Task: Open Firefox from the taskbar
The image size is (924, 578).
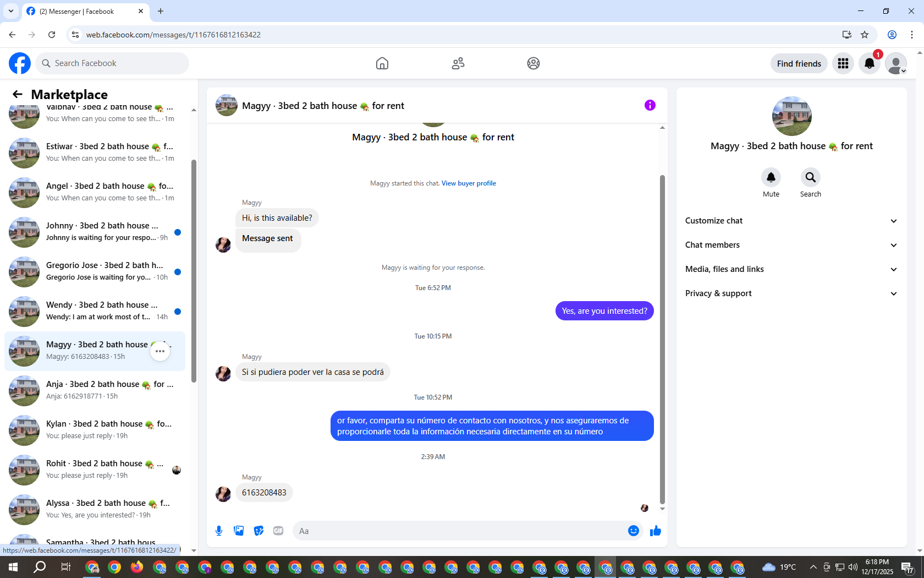Action: [x=137, y=567]
